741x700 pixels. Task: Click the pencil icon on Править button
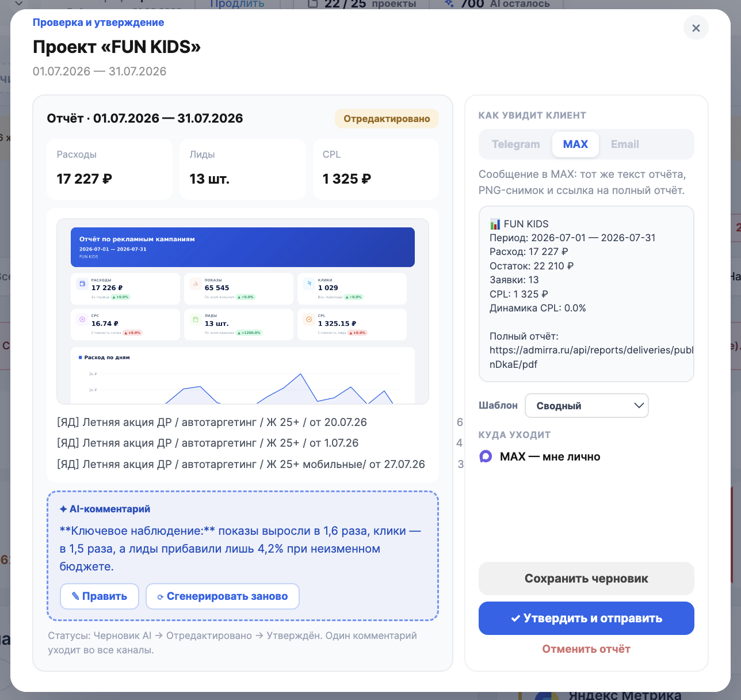coord(75,596)
